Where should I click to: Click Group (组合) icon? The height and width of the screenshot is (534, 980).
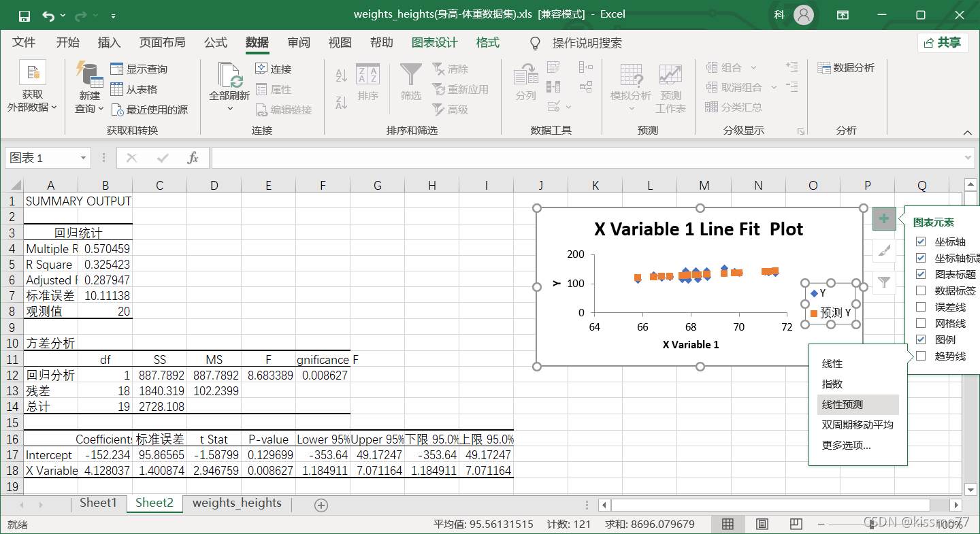712,67
